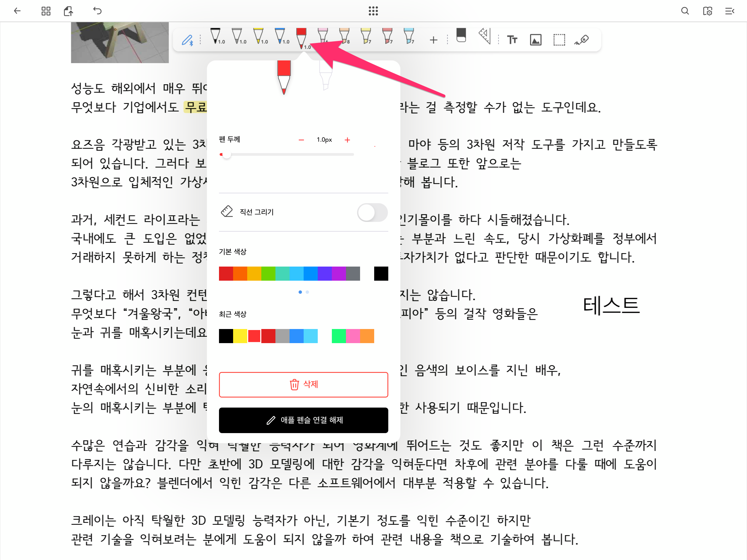Open the top center grid menu
Screen dimensions: 747x560
click(373, 11)
